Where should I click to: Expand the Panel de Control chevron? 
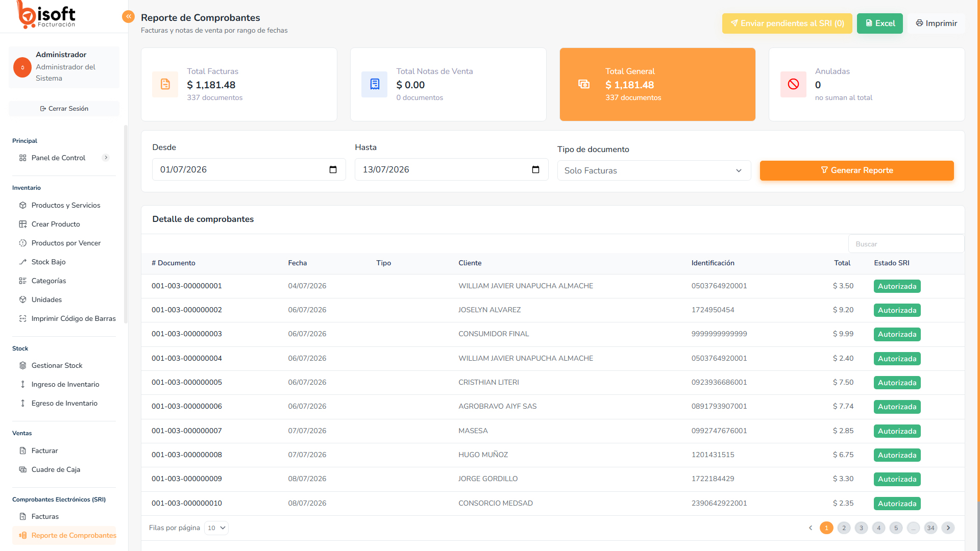106,158
